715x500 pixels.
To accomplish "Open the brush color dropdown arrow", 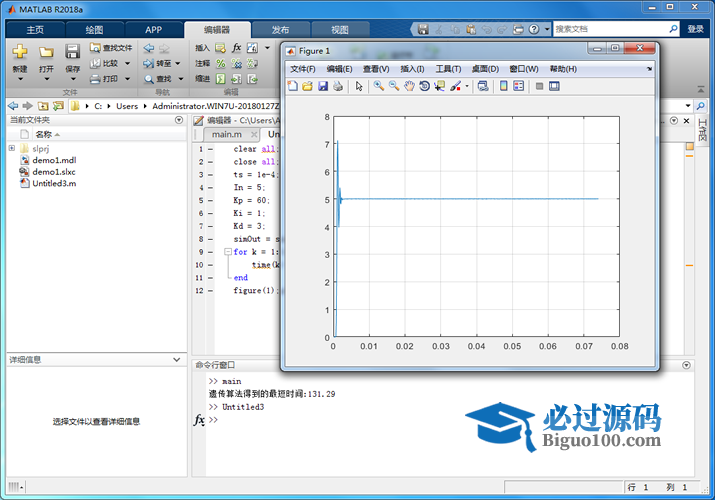I will tap(466, 86).
